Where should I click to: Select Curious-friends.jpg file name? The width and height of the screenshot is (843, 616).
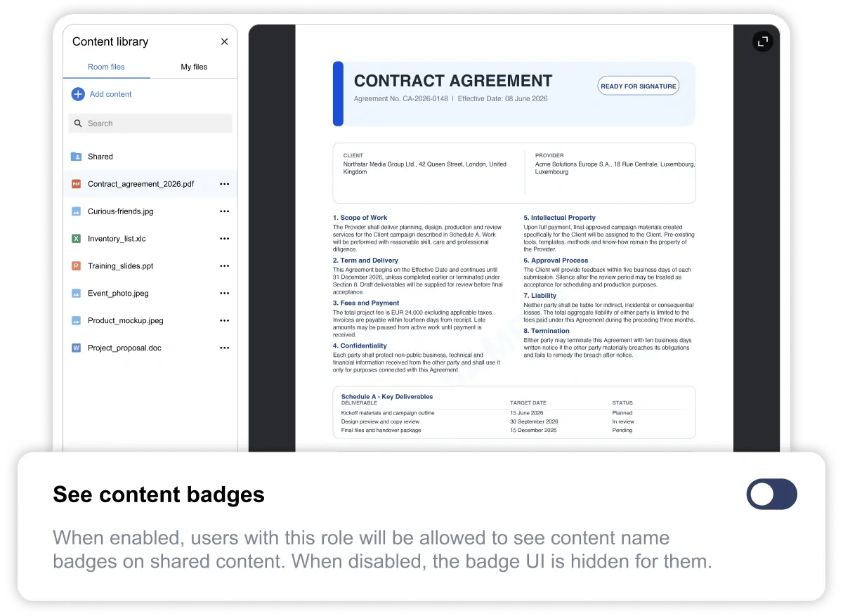[120, 211]
